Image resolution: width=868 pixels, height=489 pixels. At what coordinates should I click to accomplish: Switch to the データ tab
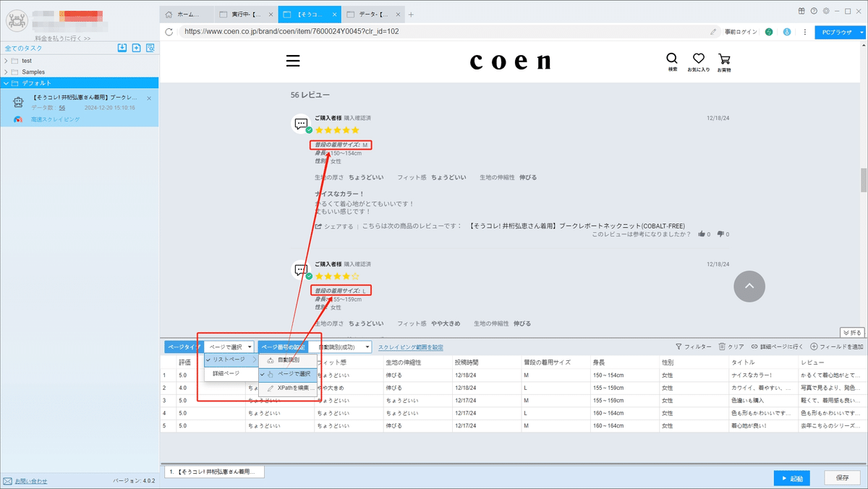[x=373, y=14]
